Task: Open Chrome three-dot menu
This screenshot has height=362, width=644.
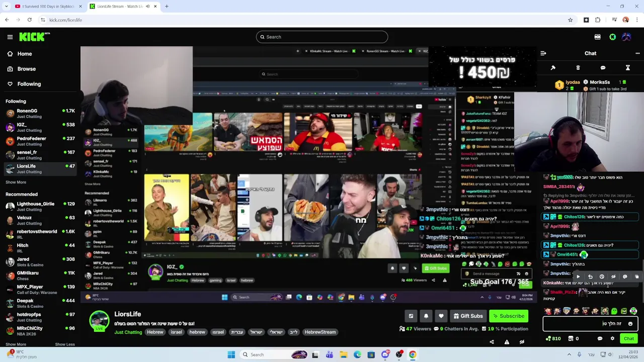Action: point(637,20)
